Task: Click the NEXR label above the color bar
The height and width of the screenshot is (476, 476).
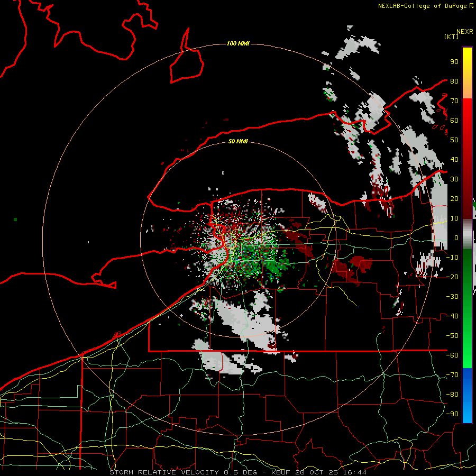Action: click(x=465, y=32)
